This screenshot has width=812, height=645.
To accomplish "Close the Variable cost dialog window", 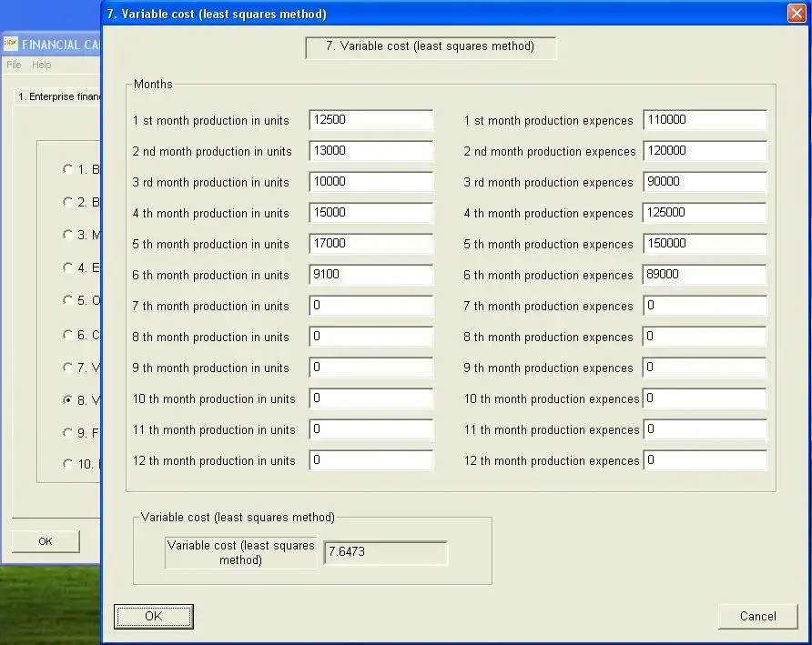I will coord(797,13).
